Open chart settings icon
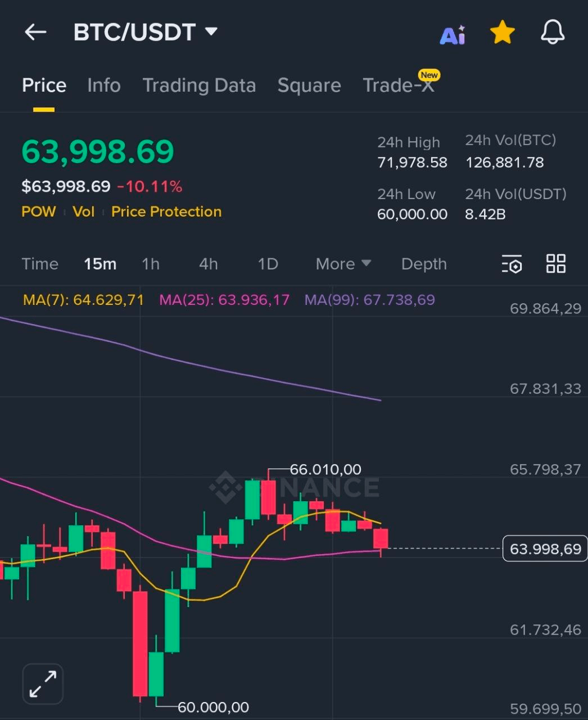Screen dimensions: 588x720 point(512,264)
